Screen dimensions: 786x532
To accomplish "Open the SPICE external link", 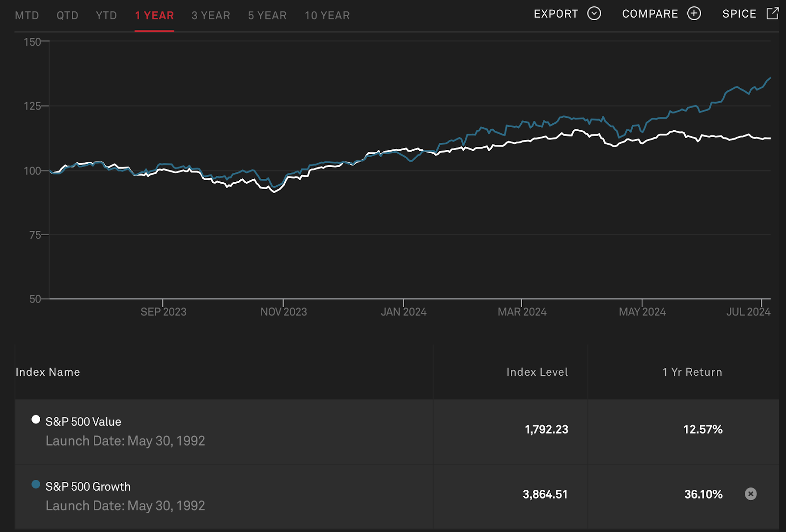I will 750,14.
